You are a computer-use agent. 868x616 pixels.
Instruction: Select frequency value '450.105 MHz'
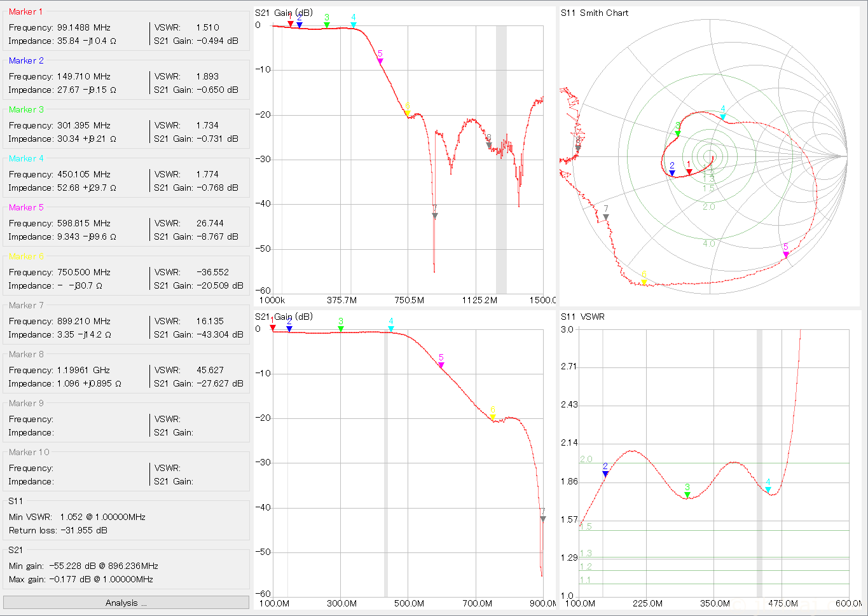pyautogui.click(x=84, y=174)
